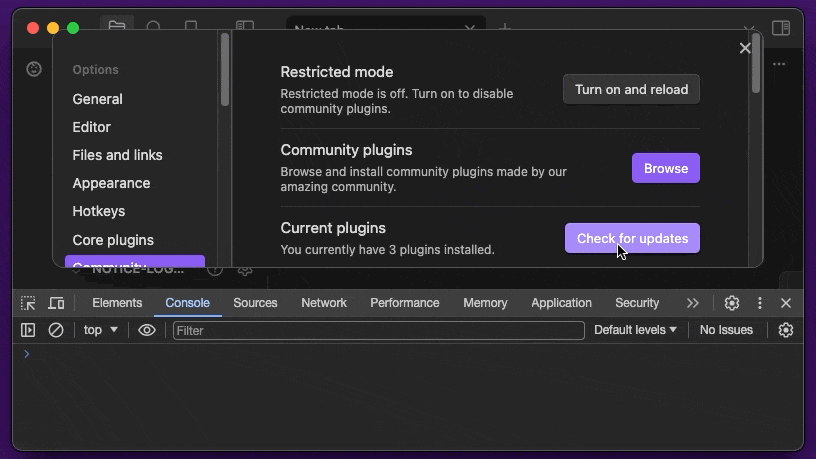Image resolution: width=816 pixels, height=459 pixels.
Task: Open General settings section
Action: (97, 99)
